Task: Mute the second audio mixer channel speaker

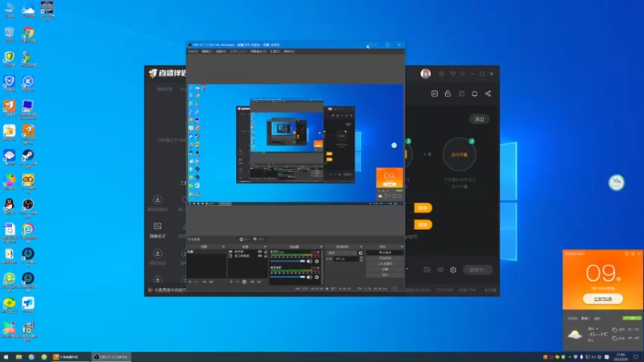Action: [x=309, y=277]
